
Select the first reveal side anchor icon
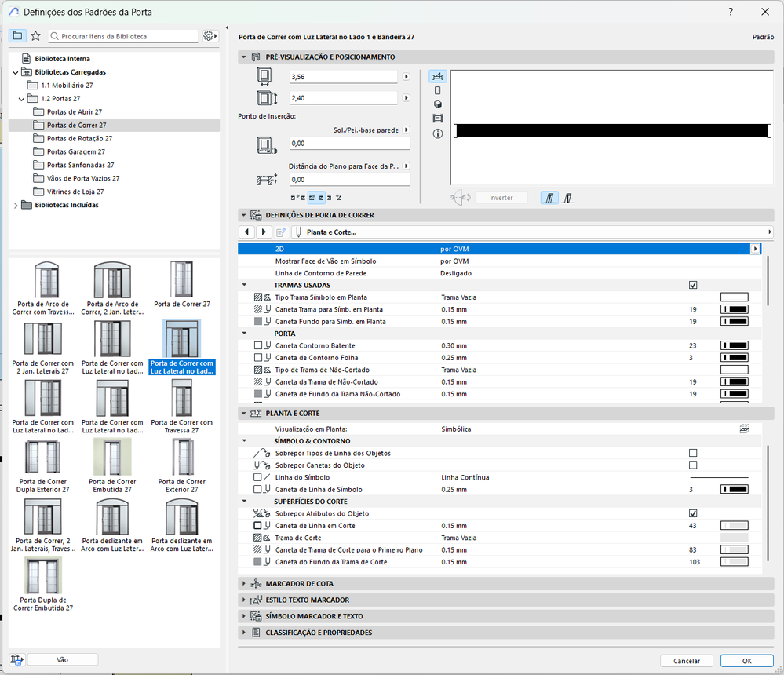coord(549,198)
